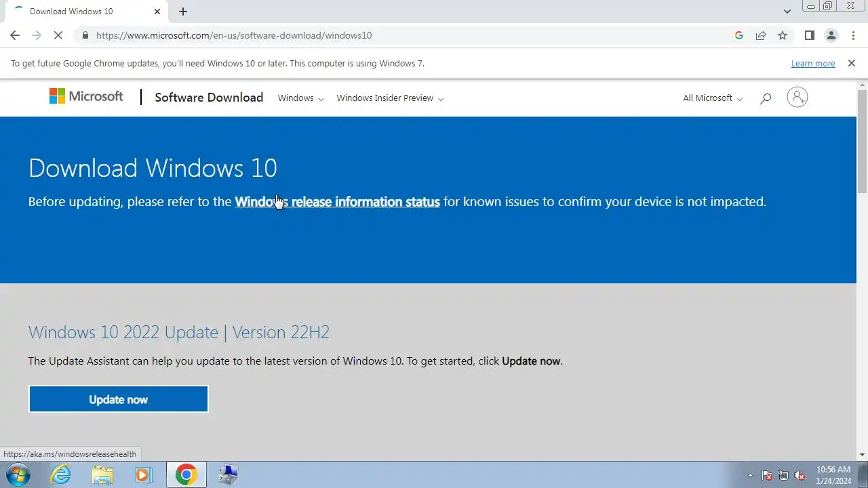Click the Update now button
Image resolution: width=868 pixels, height=488 pixels.
pyautogui.click(x=118, y=399)
